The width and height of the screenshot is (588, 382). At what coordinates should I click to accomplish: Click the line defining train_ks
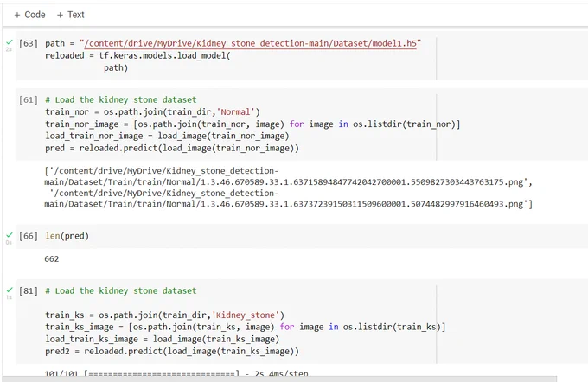coord(165,315)
